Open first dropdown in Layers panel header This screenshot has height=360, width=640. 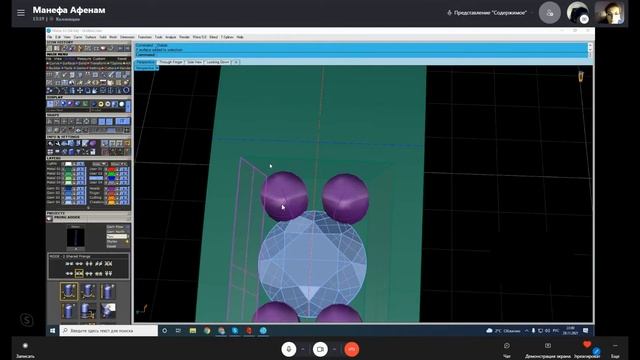[100, 164]
